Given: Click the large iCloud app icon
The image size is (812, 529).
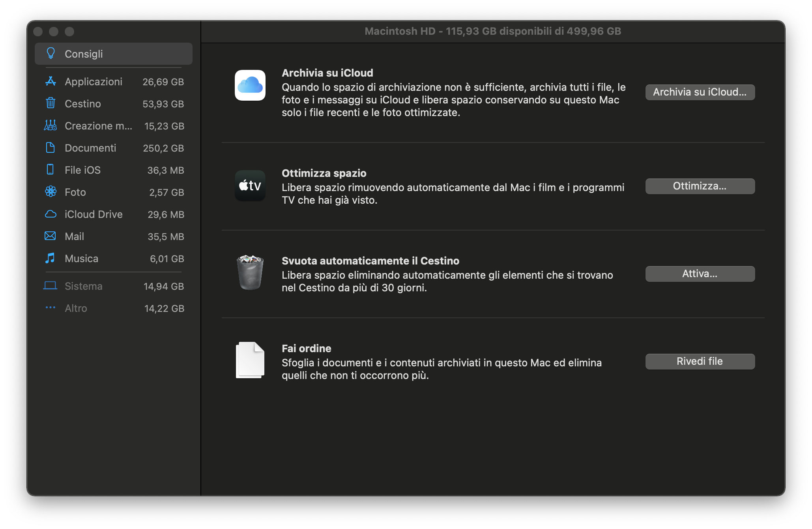Looking at the screenshot, I should click(250, 85).
